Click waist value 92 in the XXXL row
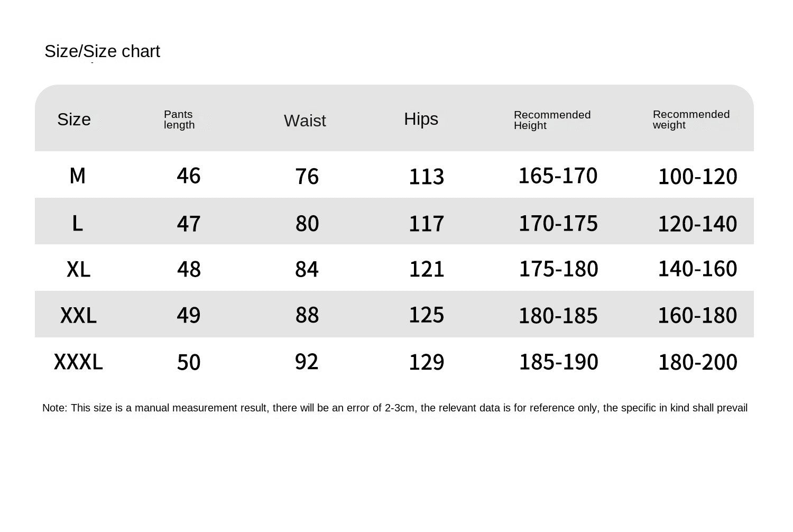Viewport: 793px width, 532px height. point(307,362)
